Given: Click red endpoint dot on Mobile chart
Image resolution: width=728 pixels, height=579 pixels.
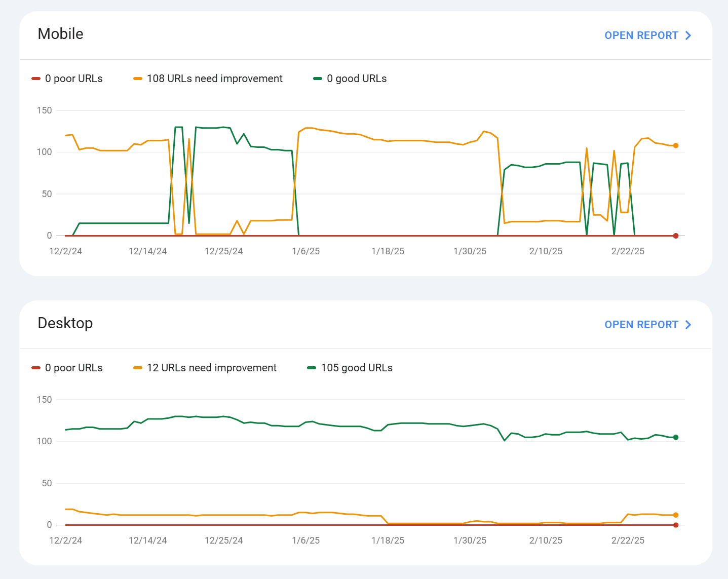Looking at the screenshot, I should (676, 236).
